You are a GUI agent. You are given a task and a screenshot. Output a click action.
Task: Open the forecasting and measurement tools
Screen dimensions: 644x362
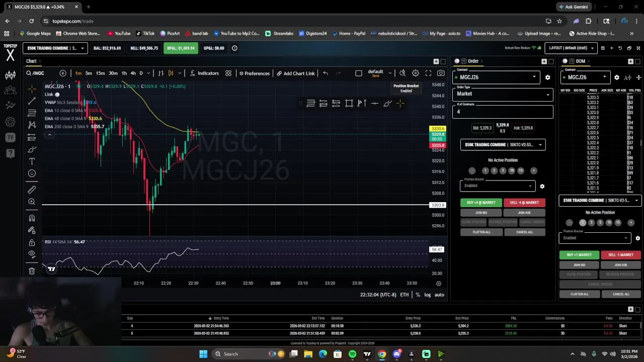click(32, 137)
